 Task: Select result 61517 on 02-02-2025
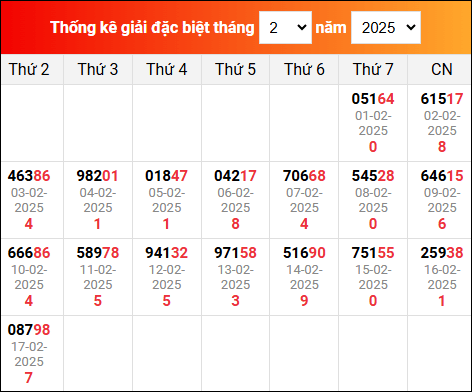(442, 99)
